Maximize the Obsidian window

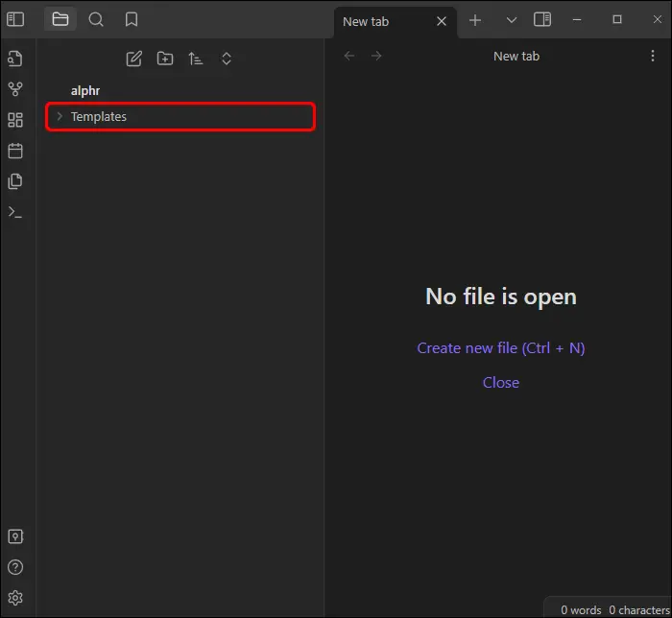pyautogui.click(x=617, y=19)
